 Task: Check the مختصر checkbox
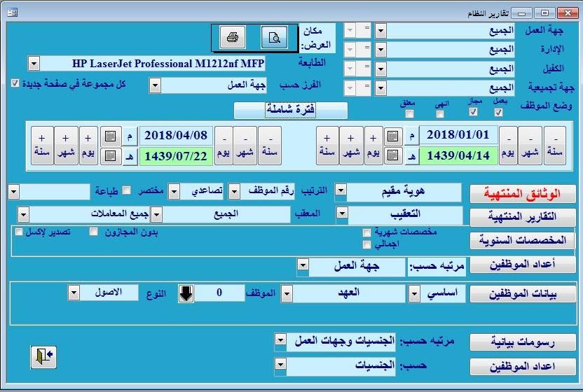tap(126, 190)
